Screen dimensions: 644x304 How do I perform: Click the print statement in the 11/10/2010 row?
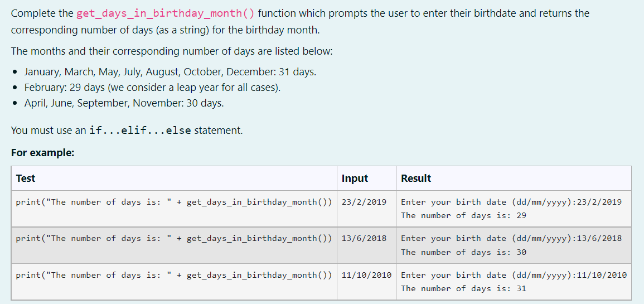coord(174,275)
